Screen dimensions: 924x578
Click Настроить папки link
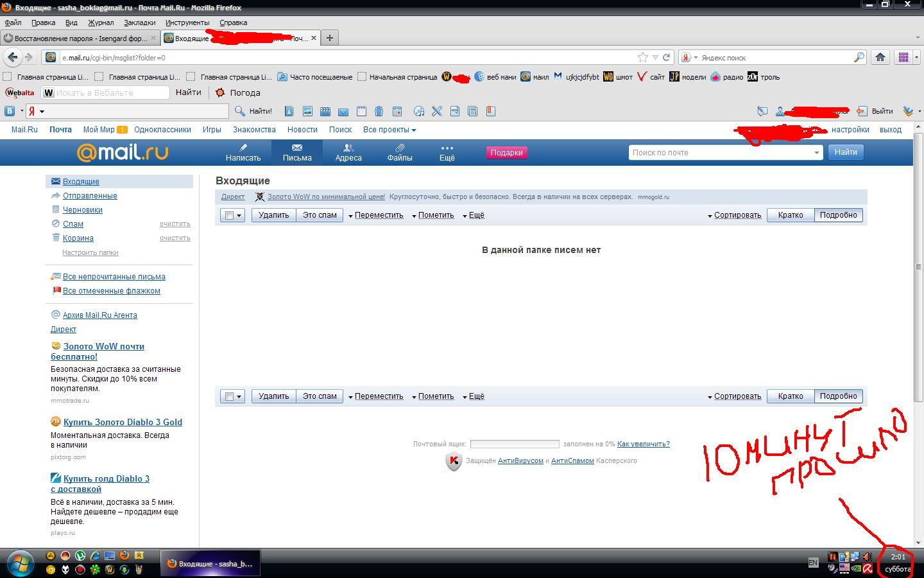click(90, 252)
